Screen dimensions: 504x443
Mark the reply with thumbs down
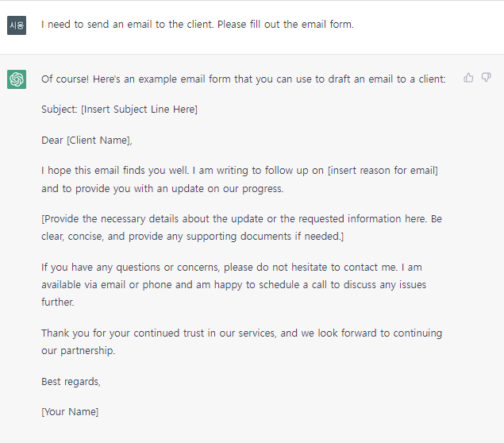pyautogui.click(x=486, y=78)
